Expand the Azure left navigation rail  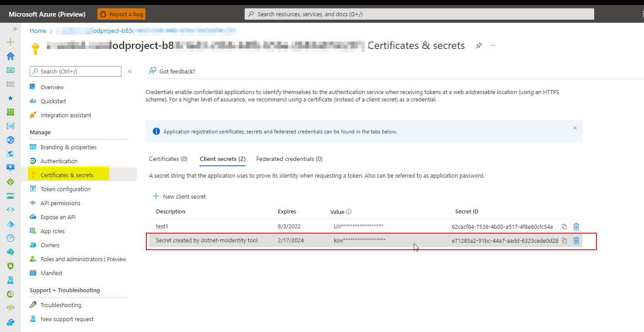click(14, 29)
